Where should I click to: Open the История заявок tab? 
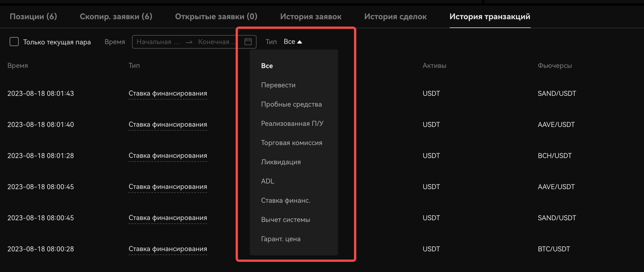(x=311, y=16)
